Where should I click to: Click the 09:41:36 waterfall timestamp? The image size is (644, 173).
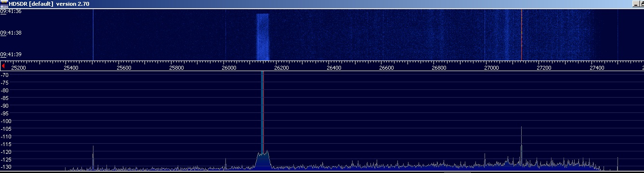pos(11,11)
